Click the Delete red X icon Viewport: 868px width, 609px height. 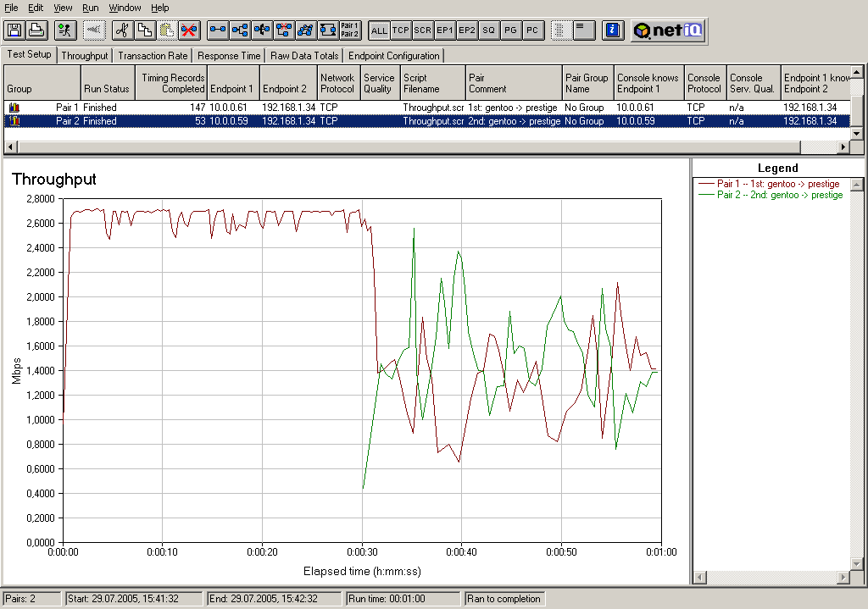[x=189, y=30]
